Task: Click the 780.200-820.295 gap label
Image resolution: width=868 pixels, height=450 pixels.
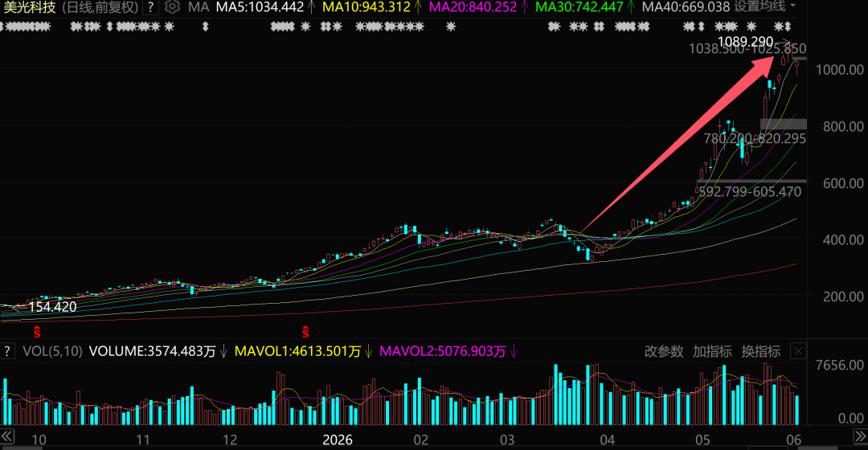Action: pyautogui.click(x=755, y=138)
